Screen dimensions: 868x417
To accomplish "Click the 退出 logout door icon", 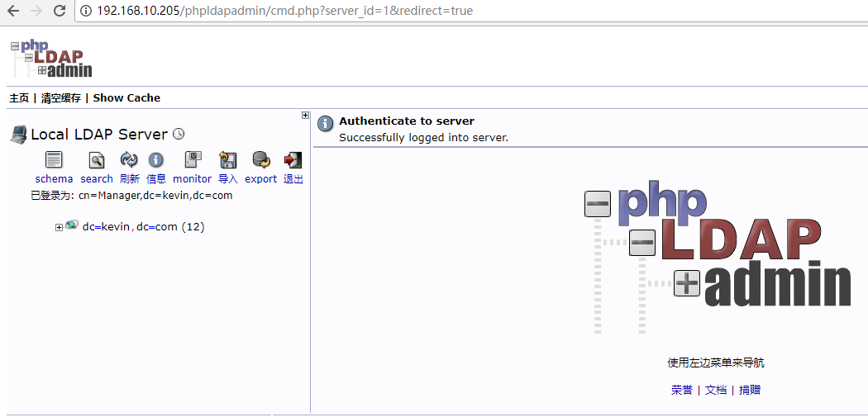I will pyautogui.click(x=293, y=160).
